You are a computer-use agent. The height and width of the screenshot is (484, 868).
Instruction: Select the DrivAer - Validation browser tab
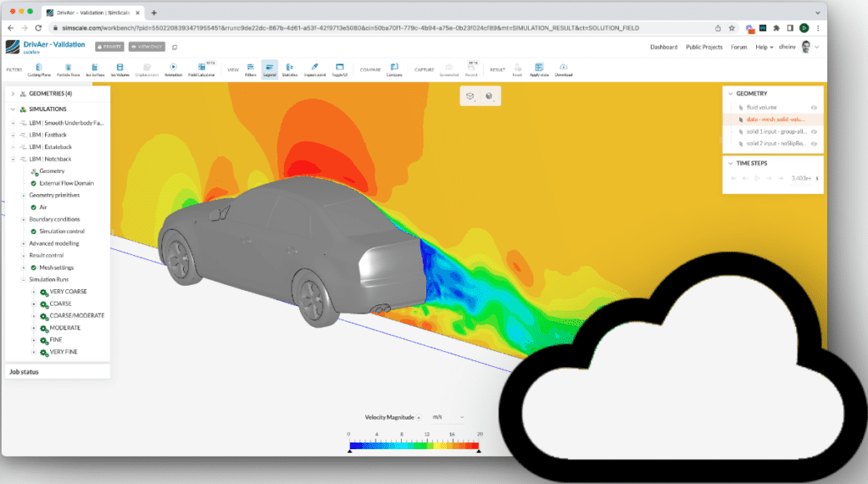[x=92, y=12]
